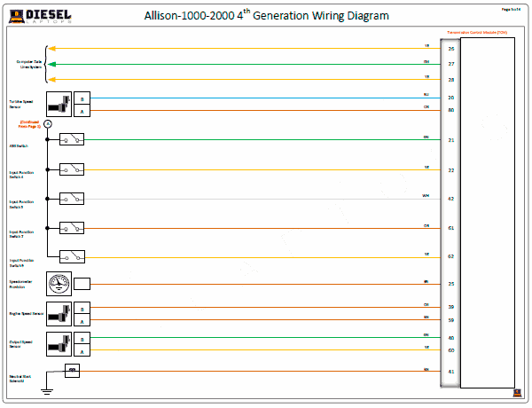Click the large Transmission Control Module box
Image resolution: width=532 pixels, height=408 pixels.
(x=487, y=213)
